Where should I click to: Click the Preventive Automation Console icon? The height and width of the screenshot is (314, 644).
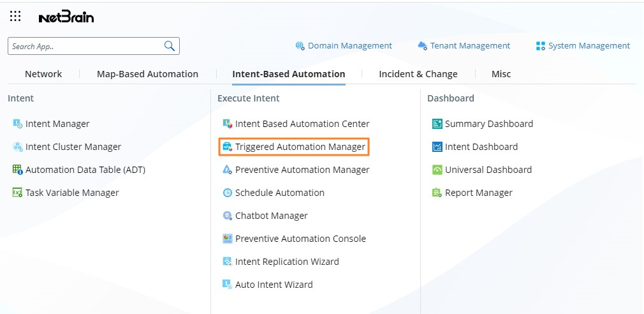click(228, 239)
